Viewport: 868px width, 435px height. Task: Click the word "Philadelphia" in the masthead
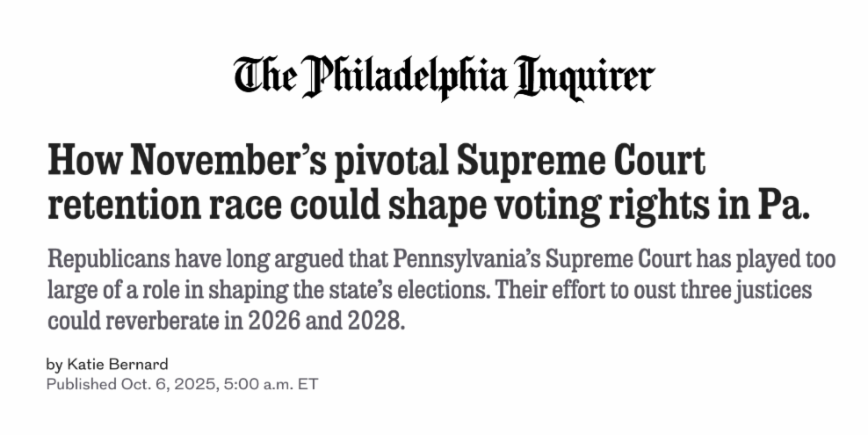coord(405,76)
